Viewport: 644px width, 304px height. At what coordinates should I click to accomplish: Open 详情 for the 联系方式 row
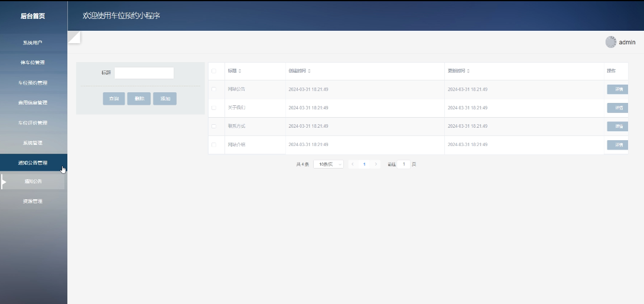click(618, 127)
